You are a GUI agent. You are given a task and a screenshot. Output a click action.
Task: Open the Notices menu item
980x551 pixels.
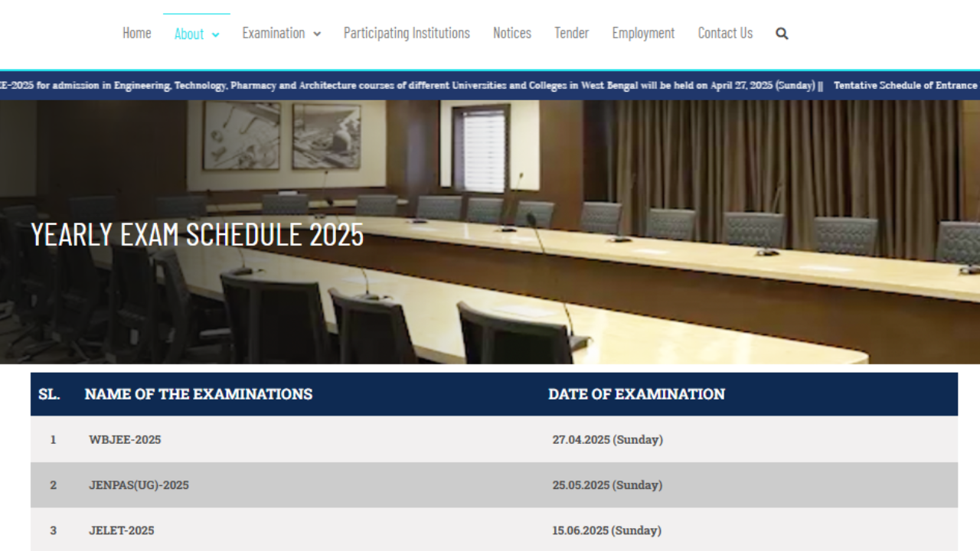[512, 33]
